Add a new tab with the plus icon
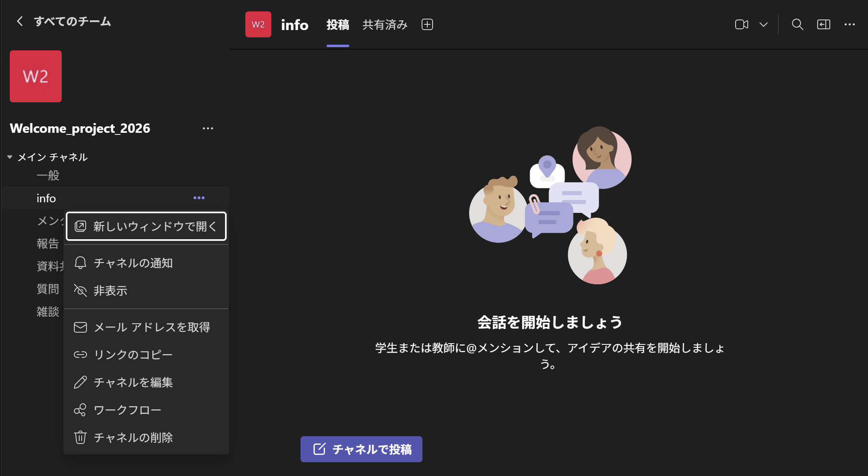Screen dimensions: 868x476 tap(427, 24)
